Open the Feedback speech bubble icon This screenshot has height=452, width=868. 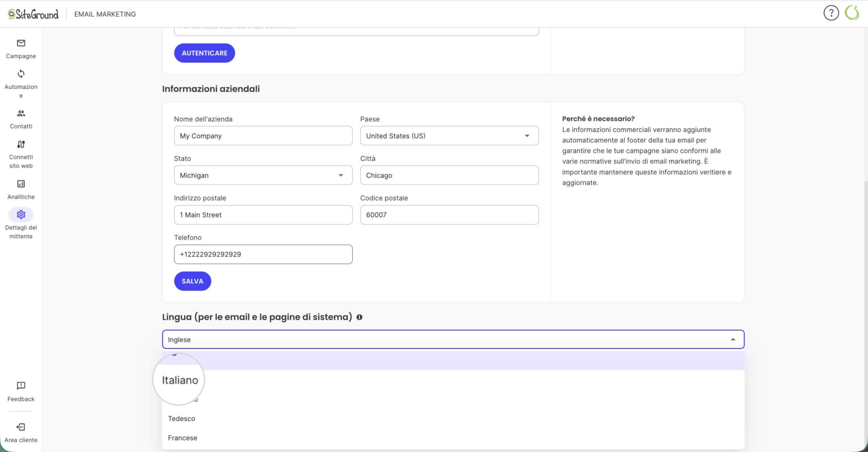click(21, 386)
